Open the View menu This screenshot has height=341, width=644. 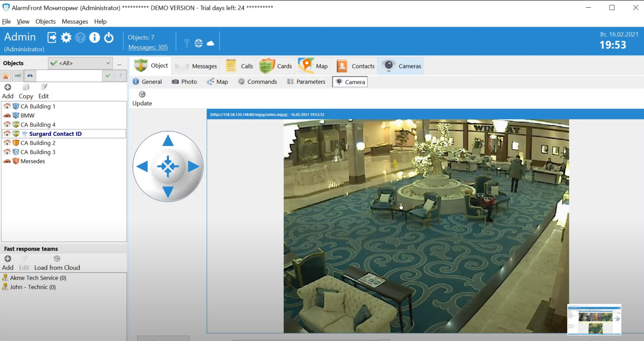pyautogui.click(x=23, y=21)
